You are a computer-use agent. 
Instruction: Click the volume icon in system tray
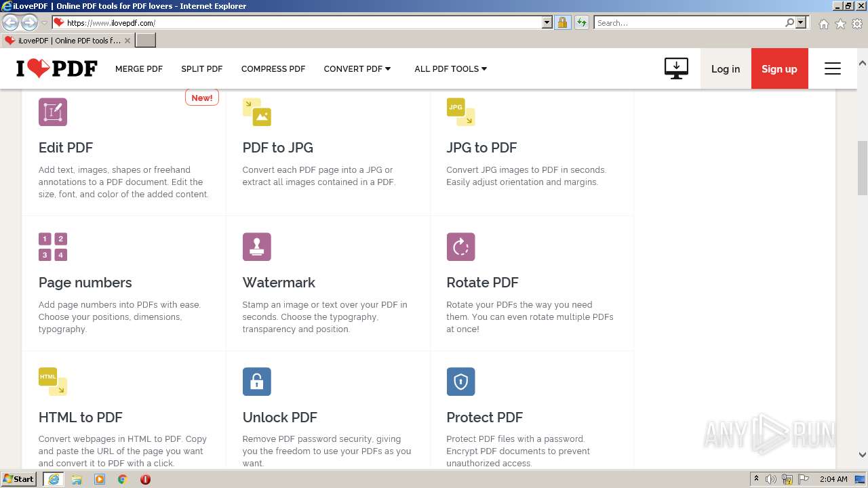click(x=771, y=479)
